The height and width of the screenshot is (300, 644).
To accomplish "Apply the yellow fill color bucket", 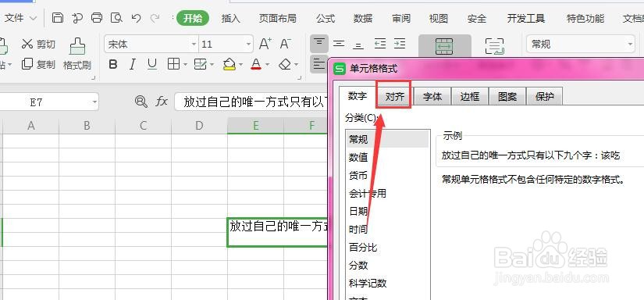I will pyautogui.click(x=229, y=64).
